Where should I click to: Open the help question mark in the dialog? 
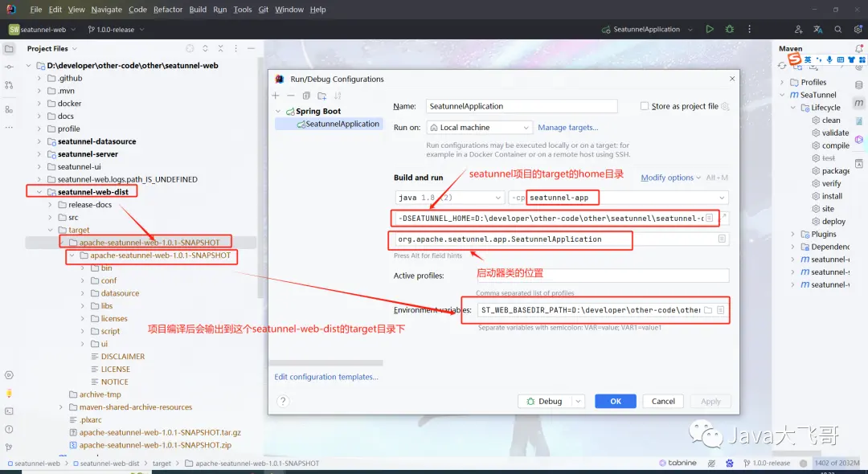pos(283,401)
